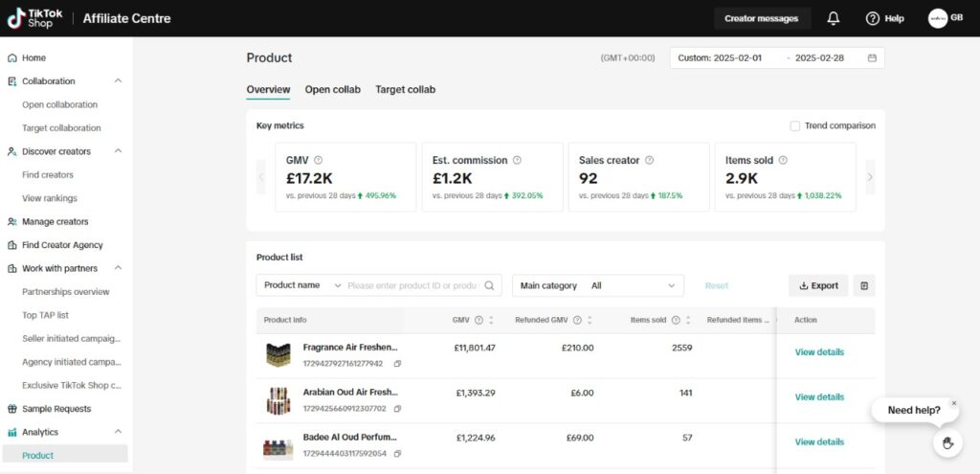Select the Sales creator metric card
980x474 pixels.
tap(638, 177)
